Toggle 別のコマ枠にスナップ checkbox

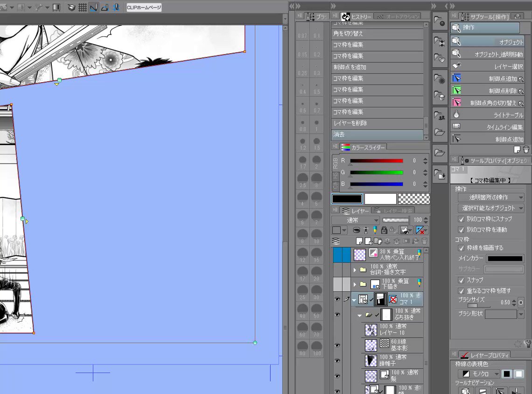click(x=461, y=219)
